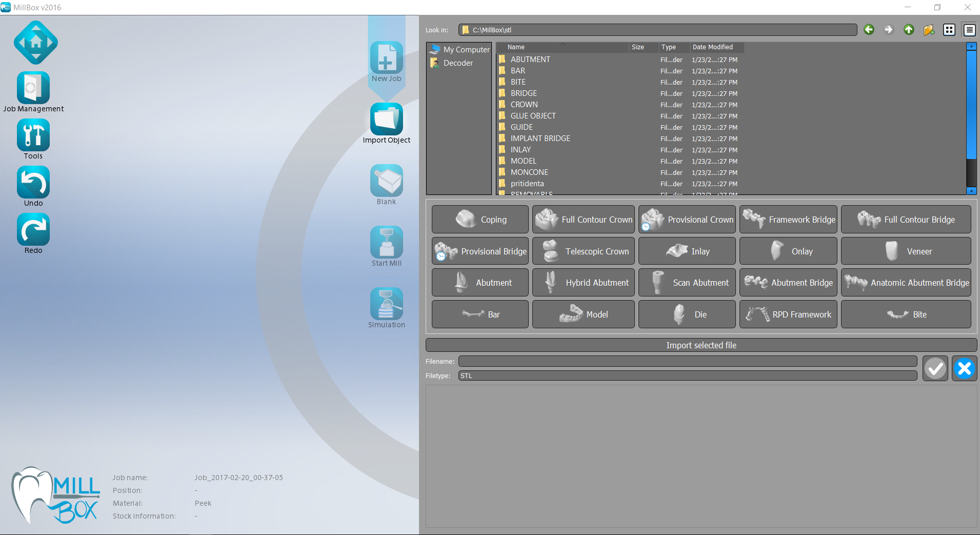The image size is (980, 535).
Task: Create a new folder in the browser
Action: tap(929, 30)
